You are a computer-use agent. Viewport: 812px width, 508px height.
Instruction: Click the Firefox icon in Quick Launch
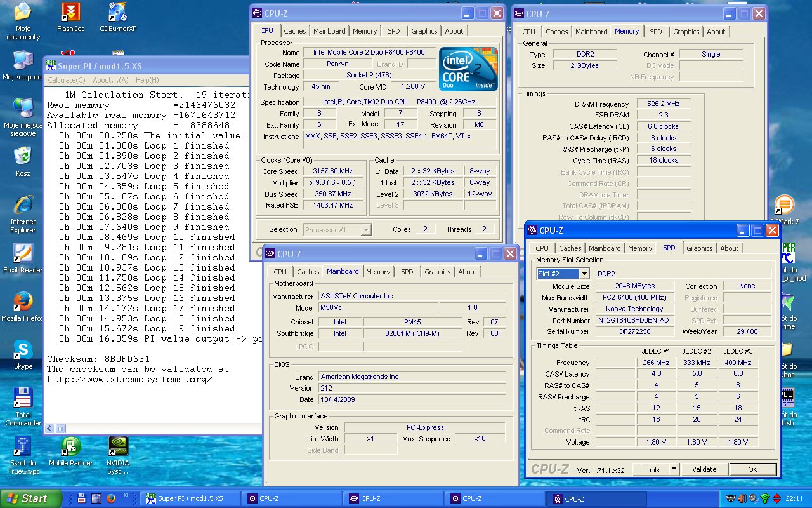coord(110,498)
